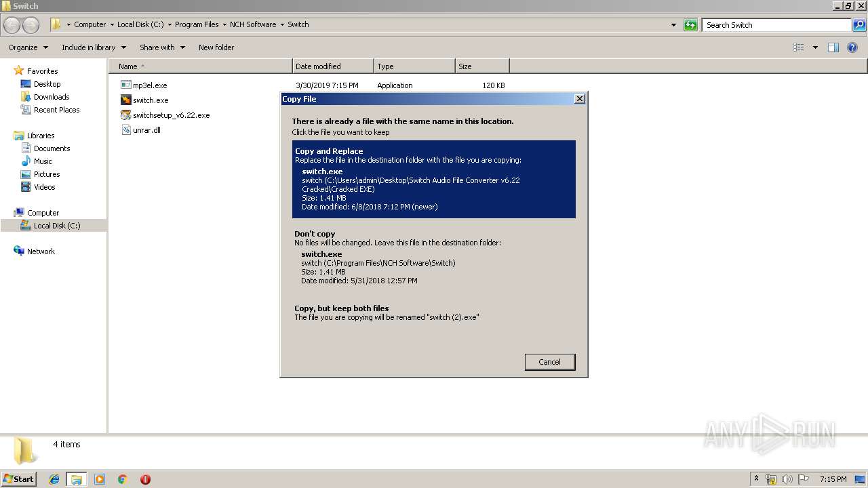Choose the Copy and Replace option
The width and height of the screenshot is (868, 488).
[434, 179]
